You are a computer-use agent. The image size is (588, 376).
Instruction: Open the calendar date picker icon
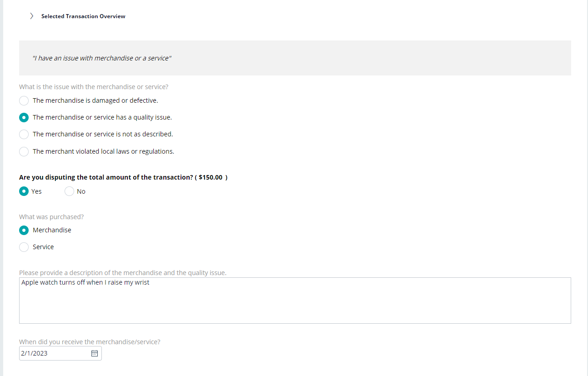pyautogui.click(x=95, y=353)
